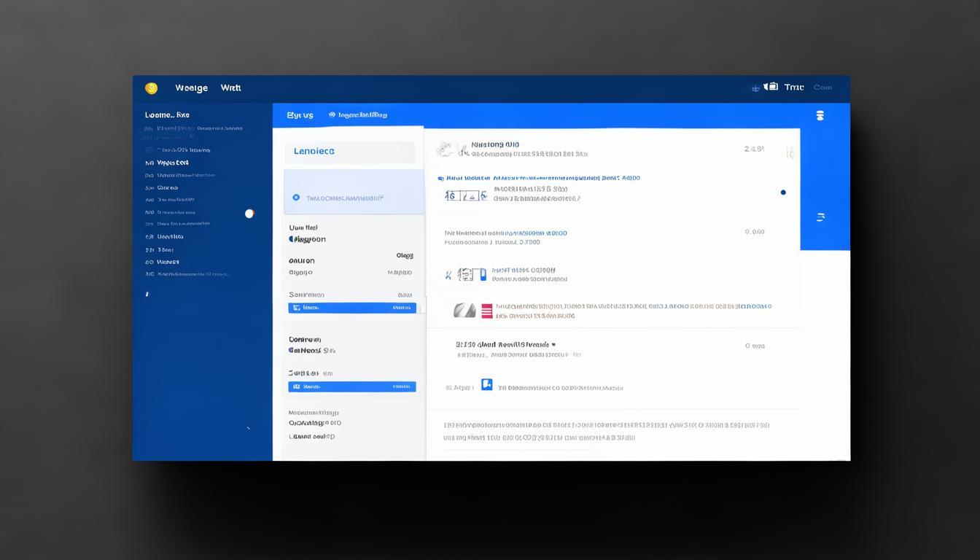Select the 'Vypes tod' item in the sidebar
The height and width of the screenshot is (560, 980).
172,163
